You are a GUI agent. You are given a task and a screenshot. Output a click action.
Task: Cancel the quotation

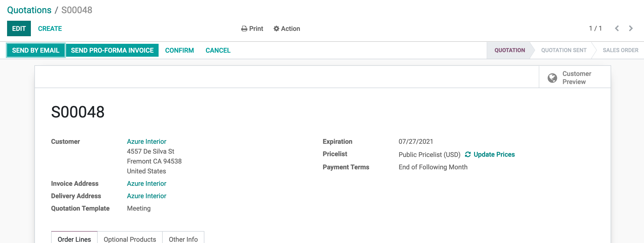tap(218, 50)
